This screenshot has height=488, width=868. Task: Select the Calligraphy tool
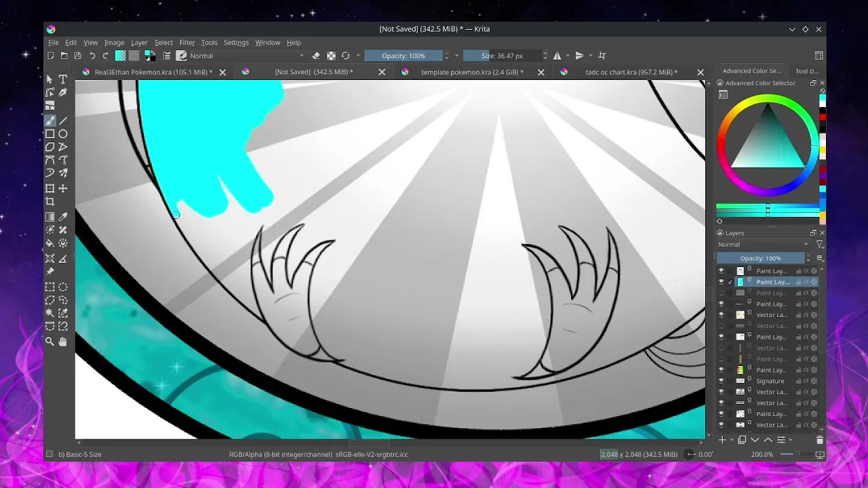click(x=63, y=93)
